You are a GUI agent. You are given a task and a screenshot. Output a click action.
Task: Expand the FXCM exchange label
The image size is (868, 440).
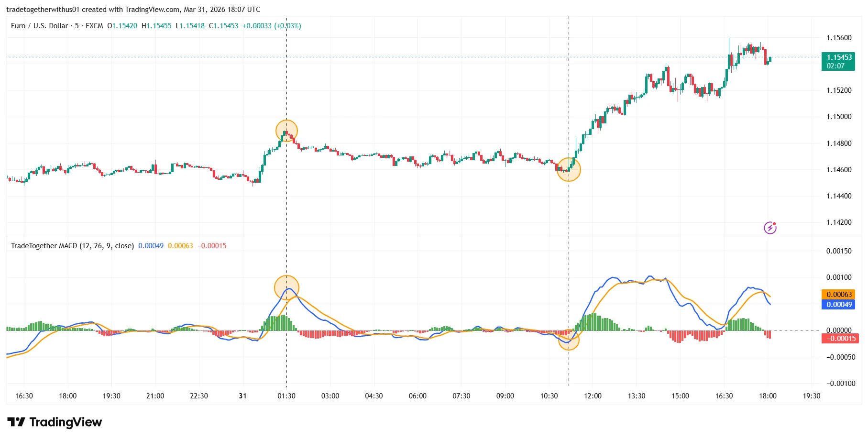[94, 26]
